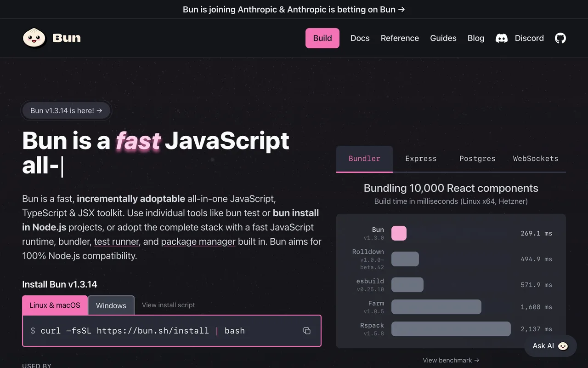
Task: Open the Ask AI chat button
Action: pyautogui.click(x=550, y=346)
